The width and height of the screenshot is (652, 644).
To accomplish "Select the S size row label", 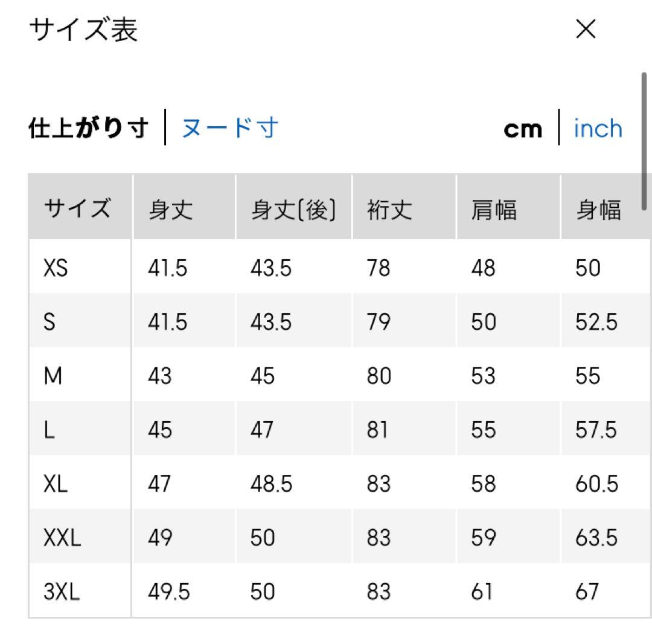I will [x=50, y=321].
